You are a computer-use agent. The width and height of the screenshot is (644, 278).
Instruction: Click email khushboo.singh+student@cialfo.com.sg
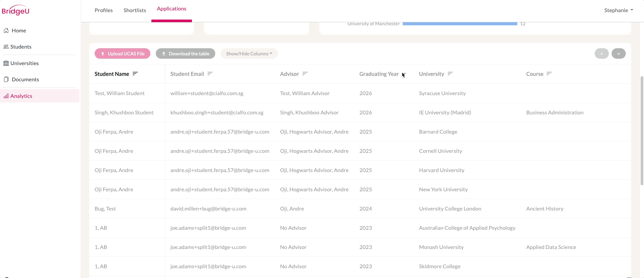pos(217,112)
